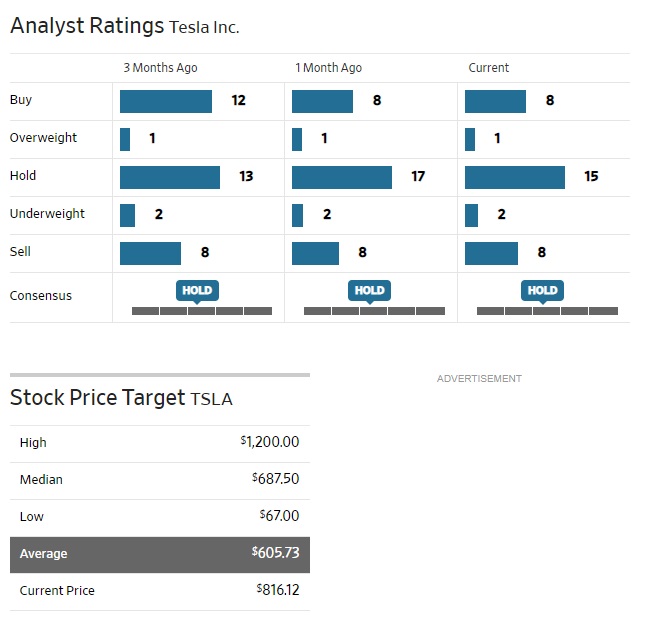Click the Current consensus rating scale bar
Image resolution: width=647 pixels, height=622 pixels.
click(x=547, y=311)
